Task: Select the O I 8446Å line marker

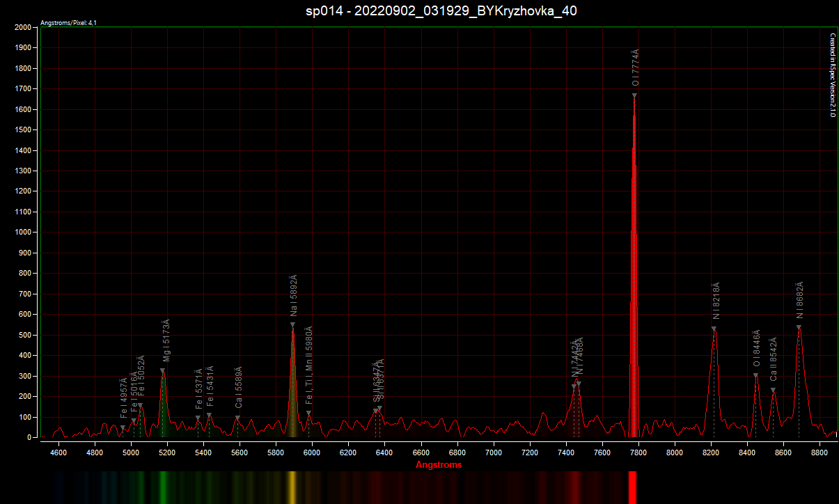Action: tap(755, 375)
